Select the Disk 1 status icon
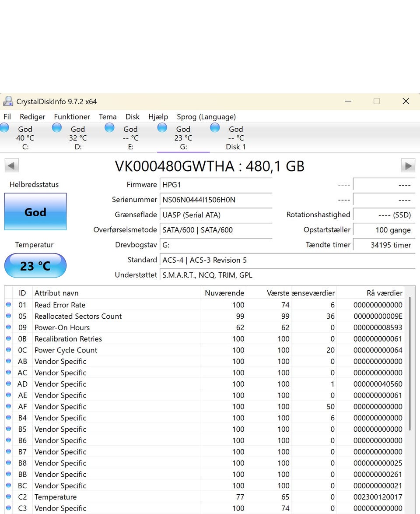The height and width of the screenshot is (514, 420). pyautogui.click(x=215, y=127)
